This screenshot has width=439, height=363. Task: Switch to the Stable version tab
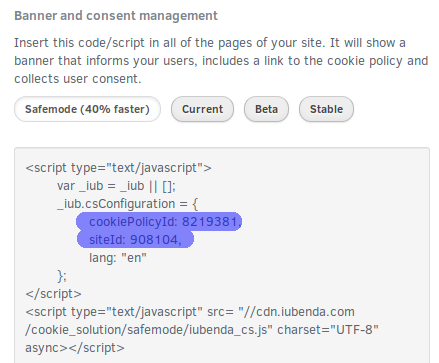point(326,109)
